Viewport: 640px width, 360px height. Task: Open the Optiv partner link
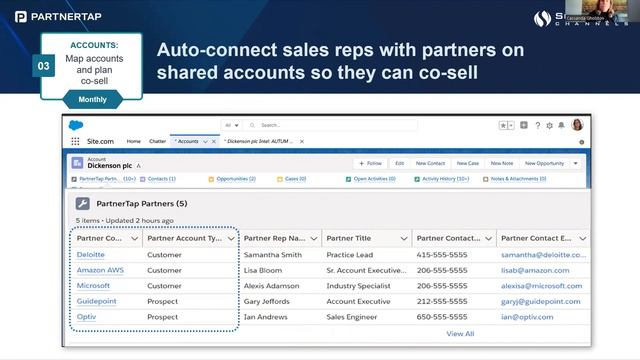[x=86, y=317]
